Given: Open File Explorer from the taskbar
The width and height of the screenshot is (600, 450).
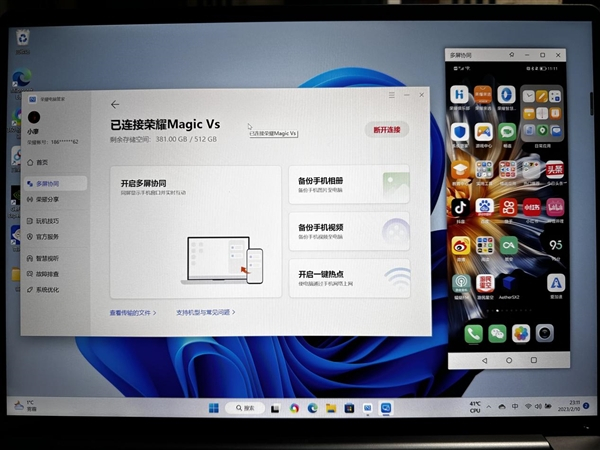Looking at the screenshot, I should (x=331, y=408).
